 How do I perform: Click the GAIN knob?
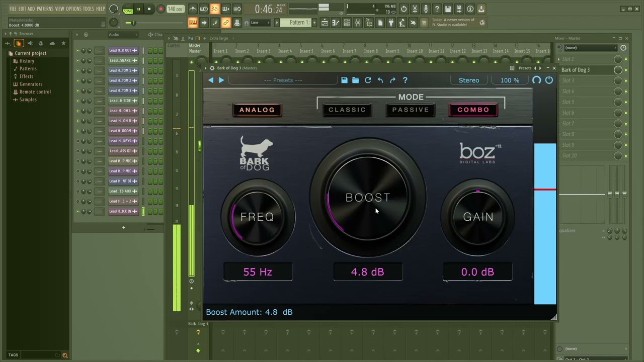coord(478,217)
